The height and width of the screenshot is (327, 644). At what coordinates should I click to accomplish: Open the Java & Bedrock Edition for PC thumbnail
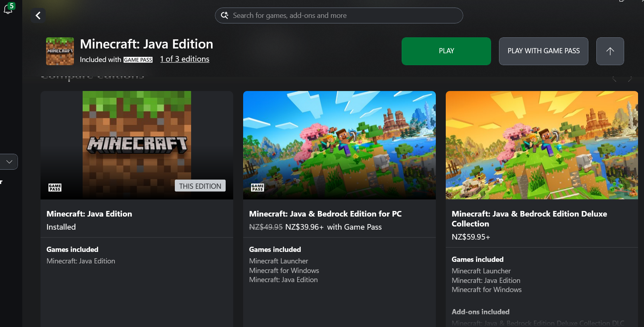click(339, 145)
